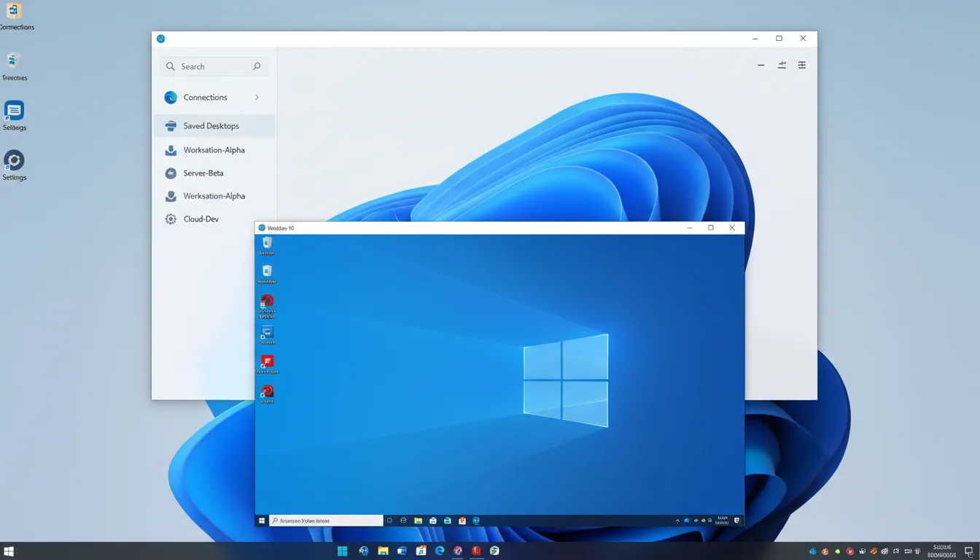Click the search field in the connections panel
980x560 pixels.
214,66
